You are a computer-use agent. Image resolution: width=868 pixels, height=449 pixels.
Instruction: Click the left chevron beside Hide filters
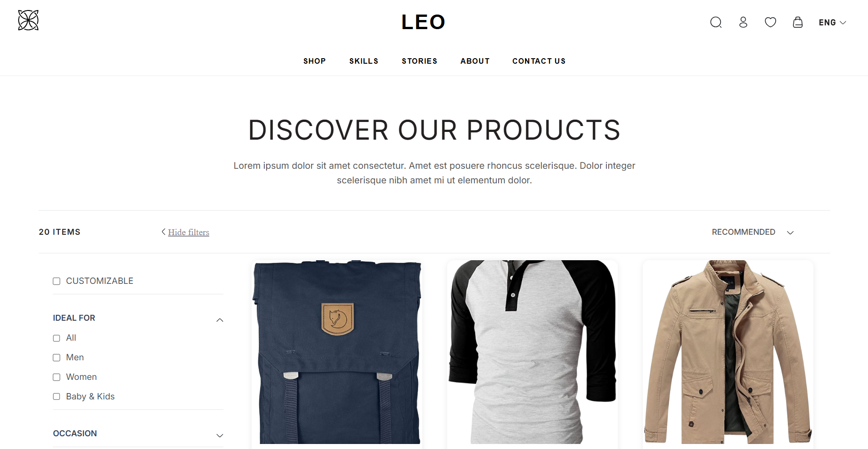(163, 232)
